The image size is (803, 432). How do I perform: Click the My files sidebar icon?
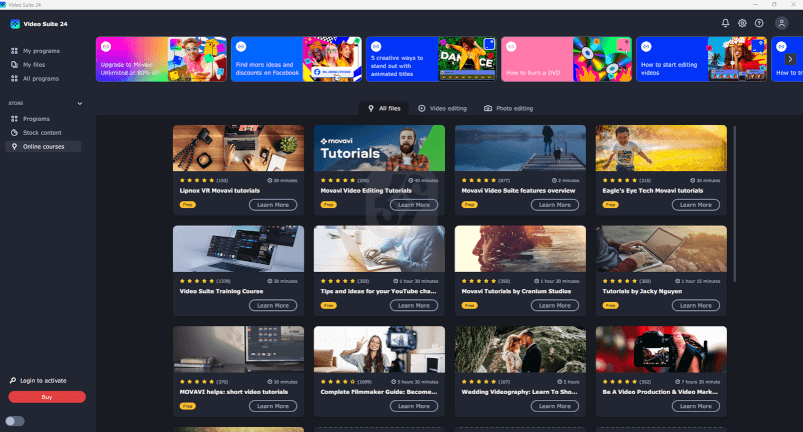[14, 64]
